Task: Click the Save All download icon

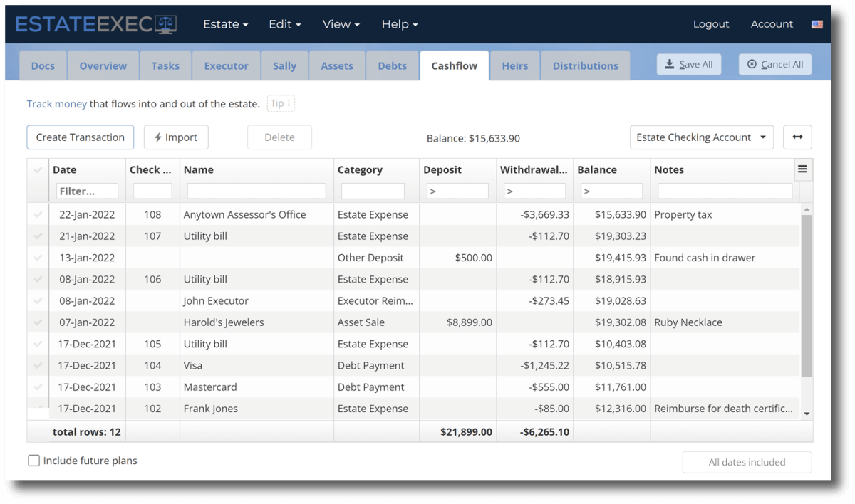Action: click(x=670, y=63)
